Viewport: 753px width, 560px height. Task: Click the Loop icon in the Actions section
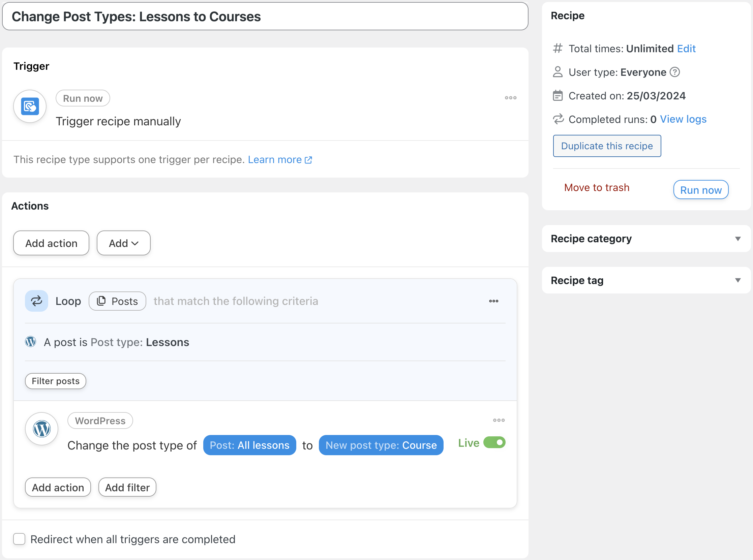coord(36,301)
